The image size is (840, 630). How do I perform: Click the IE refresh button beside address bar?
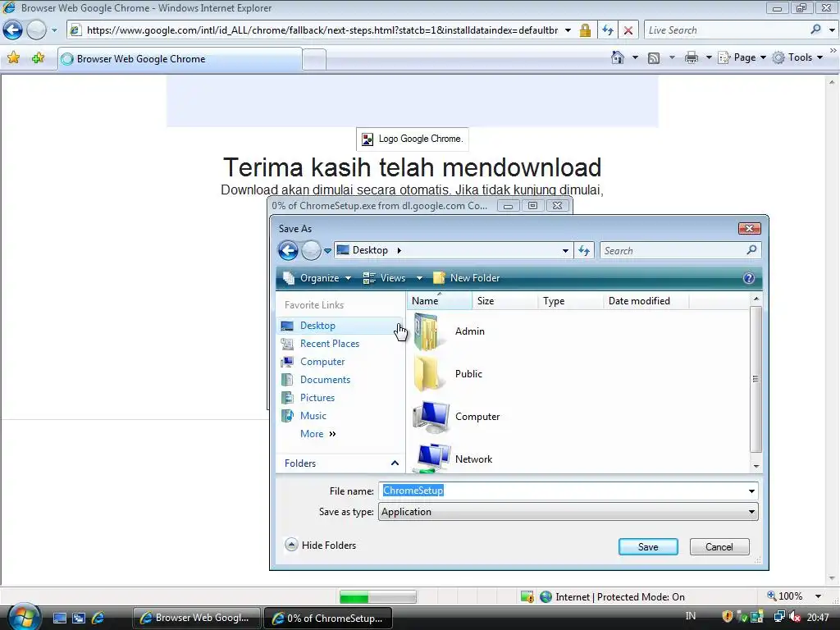pos(608,30)
